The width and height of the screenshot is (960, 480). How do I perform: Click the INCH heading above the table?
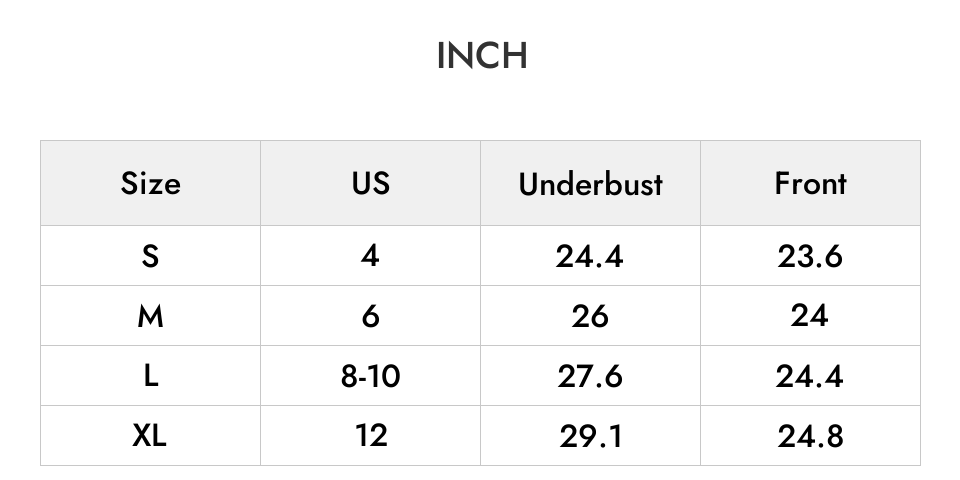click(482, 56)
